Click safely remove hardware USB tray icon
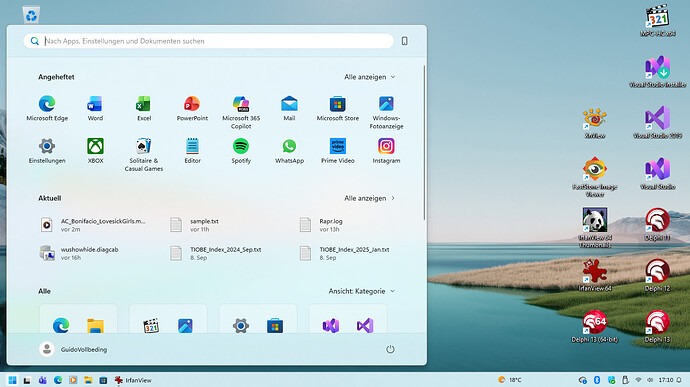The width and height of the screenshot is (690, 387). click(625, 380)
